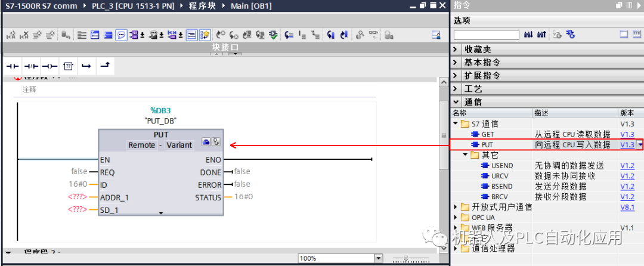Expand the 工艺 section
The image size is (644, 266).
[454, 89]
